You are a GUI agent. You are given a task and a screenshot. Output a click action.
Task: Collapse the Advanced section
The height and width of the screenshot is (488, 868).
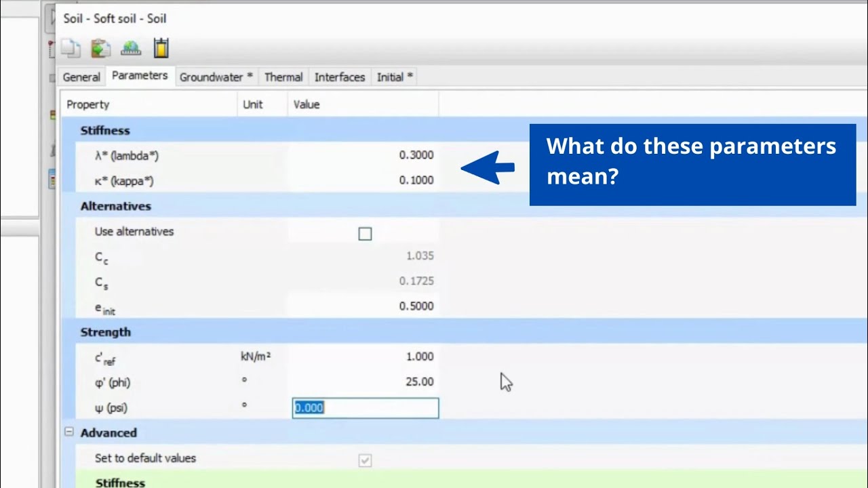69,432
